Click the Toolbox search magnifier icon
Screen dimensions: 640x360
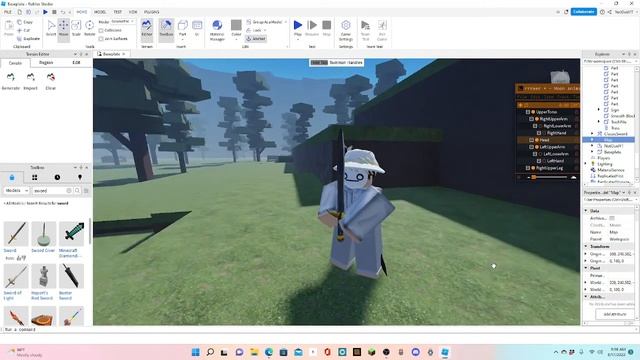pyautogui.click(x=77, y=191)
